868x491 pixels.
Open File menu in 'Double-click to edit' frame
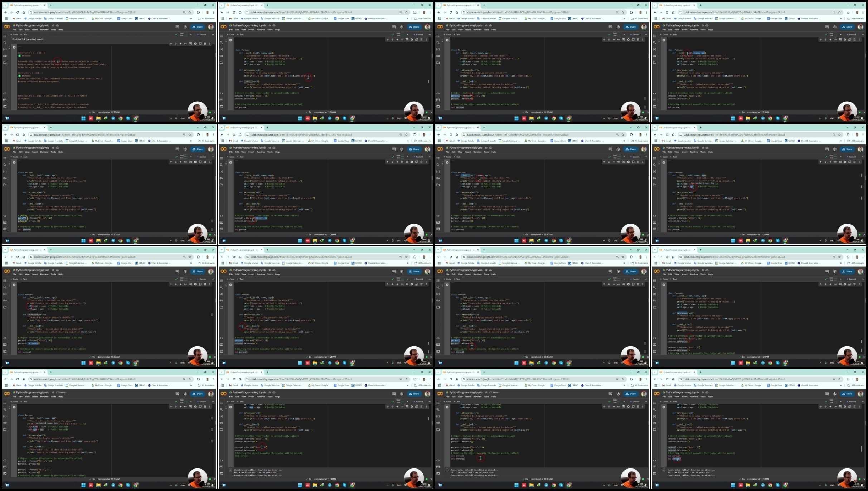(x=15, y=30)
